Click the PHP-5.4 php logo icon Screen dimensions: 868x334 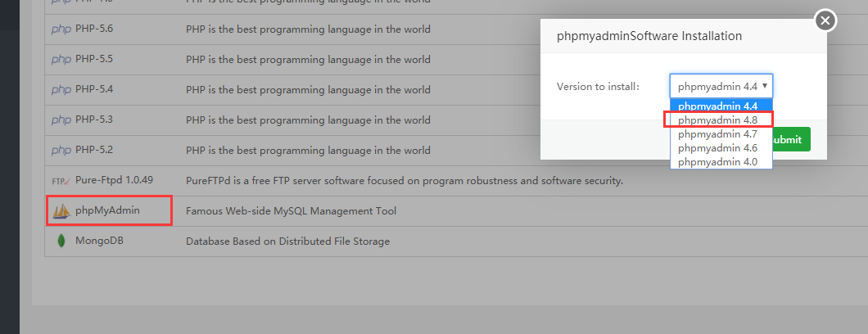[x=61, y=90]
